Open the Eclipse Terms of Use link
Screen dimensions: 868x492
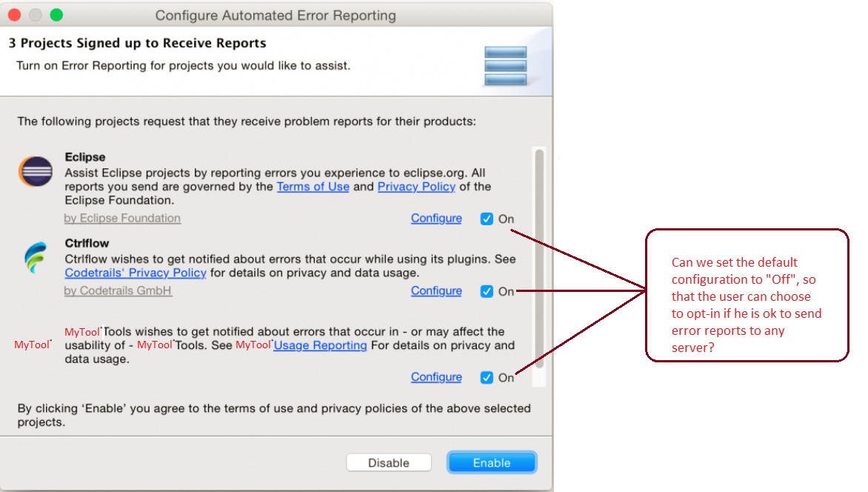pos(313,187)
